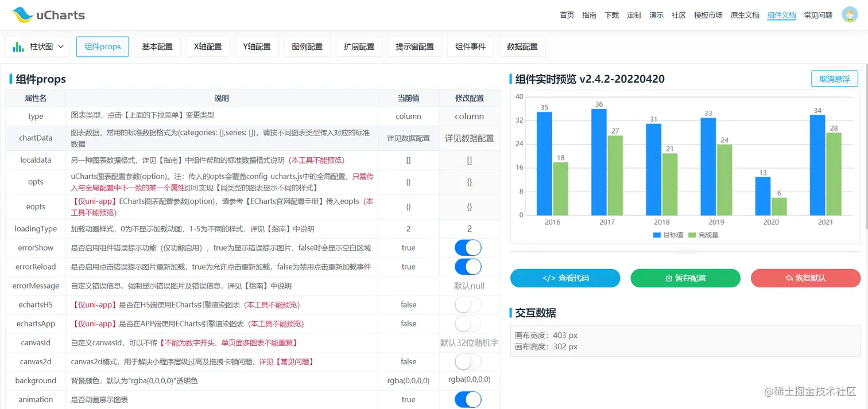The height and width of the screenshot is (409, 868).
Task: Click the green 2021 bar labeled 28
Action: point(834,174)
